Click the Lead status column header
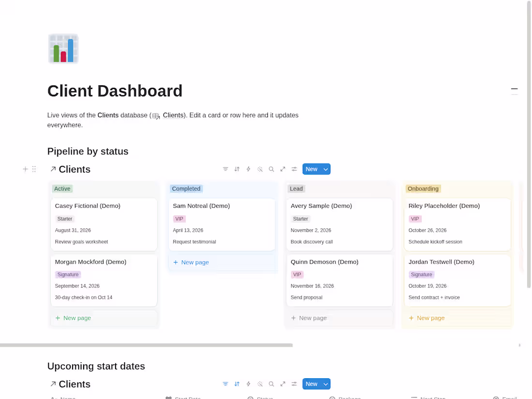532x399 pixels. 296,189
